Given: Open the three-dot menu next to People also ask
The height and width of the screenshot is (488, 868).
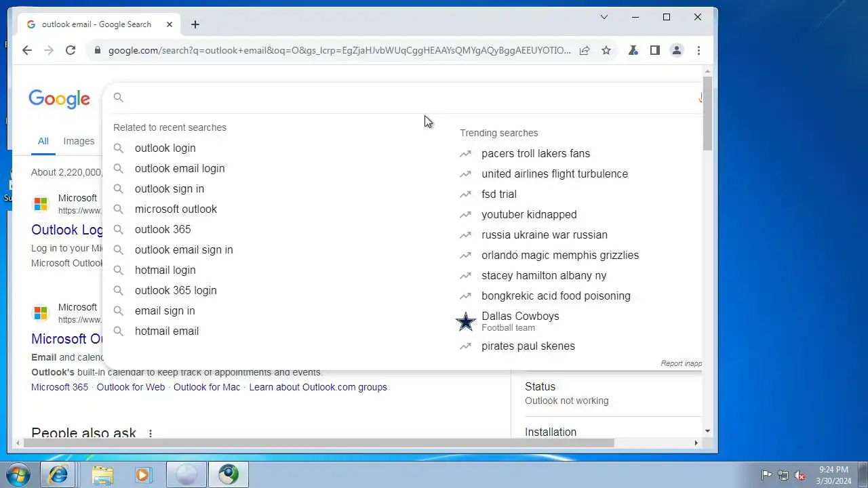Looking at the screenshot, I should [151, 434].
